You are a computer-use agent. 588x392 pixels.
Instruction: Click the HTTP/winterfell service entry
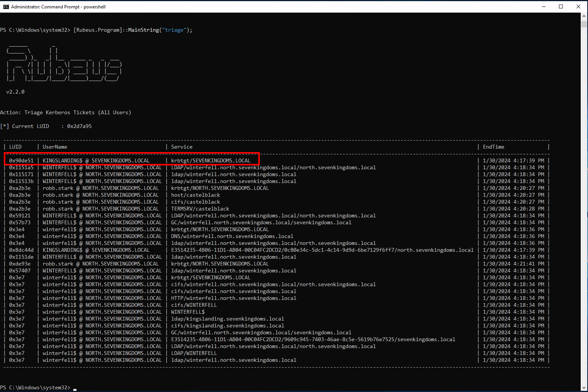pos(233,298)
